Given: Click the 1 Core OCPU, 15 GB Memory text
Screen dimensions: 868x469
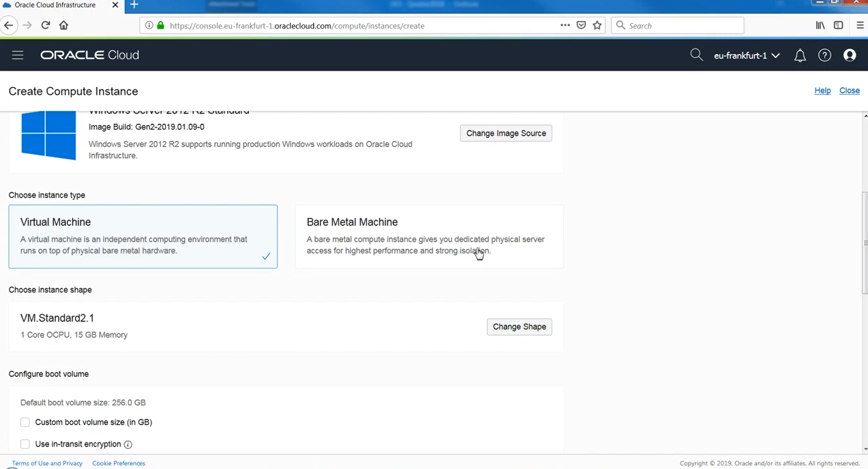Looking at the screenshot, I should [74, 335].
